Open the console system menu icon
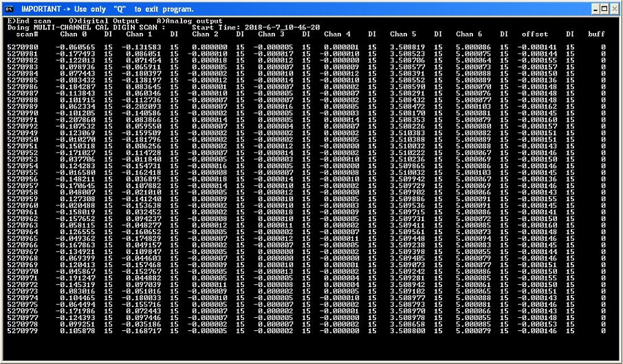 [9, 9]
